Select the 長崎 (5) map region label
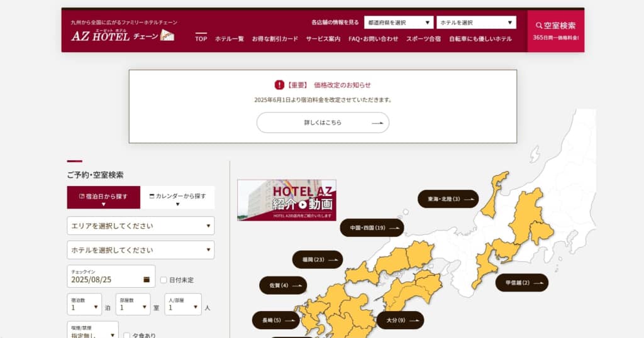The image size is (644, 338). point(275,320)
